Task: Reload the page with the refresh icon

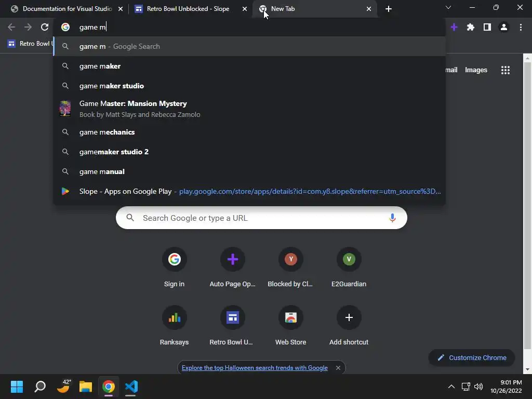Action: pyautogui.click(x=45, y=27)
